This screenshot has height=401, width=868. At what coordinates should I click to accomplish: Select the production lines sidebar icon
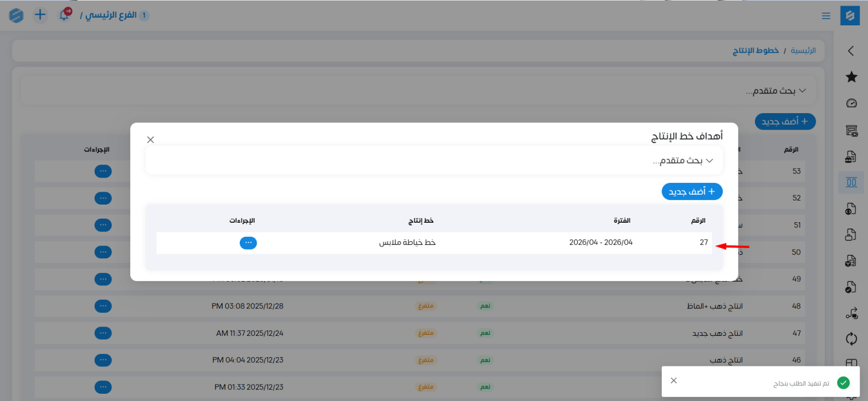(x=851, y=182)
